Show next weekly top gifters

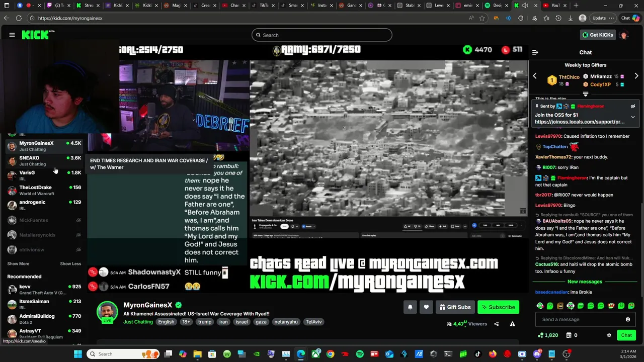coord(636,76)
